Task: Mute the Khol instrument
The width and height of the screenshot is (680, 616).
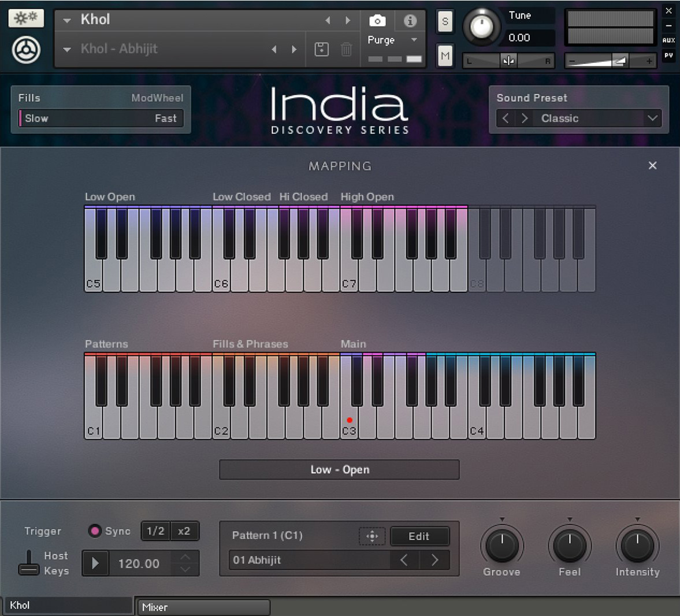Action: coord(444,55)
